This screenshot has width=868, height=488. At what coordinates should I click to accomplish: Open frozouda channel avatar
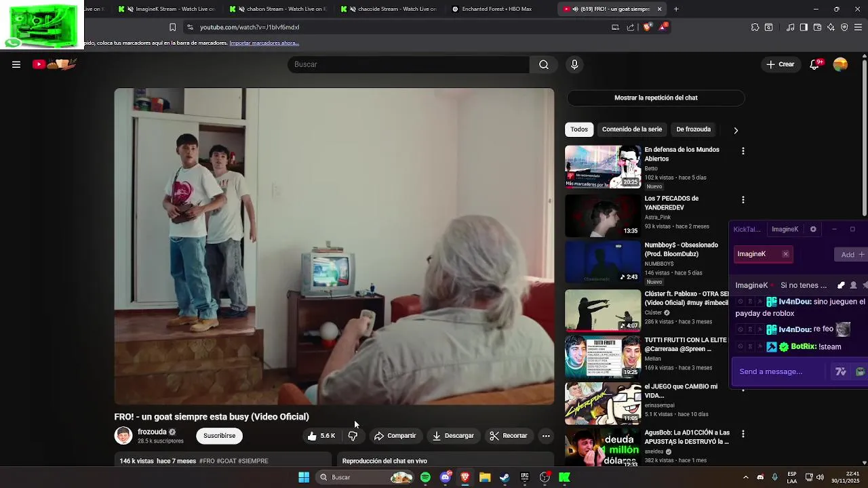click(x=123, y=436)
